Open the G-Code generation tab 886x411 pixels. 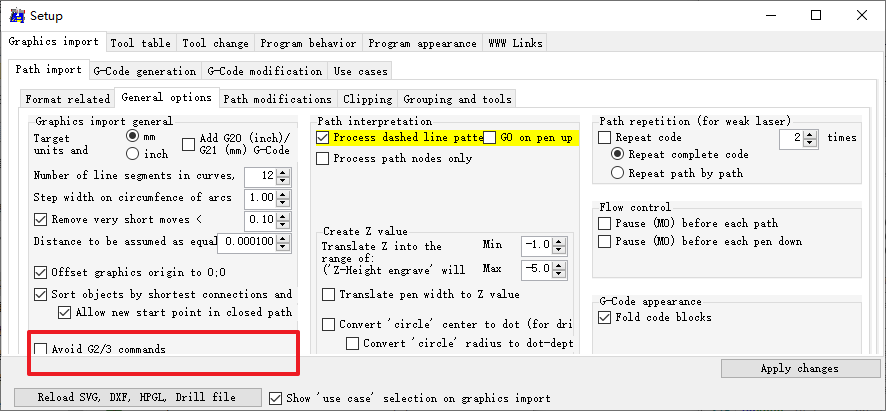145,71
